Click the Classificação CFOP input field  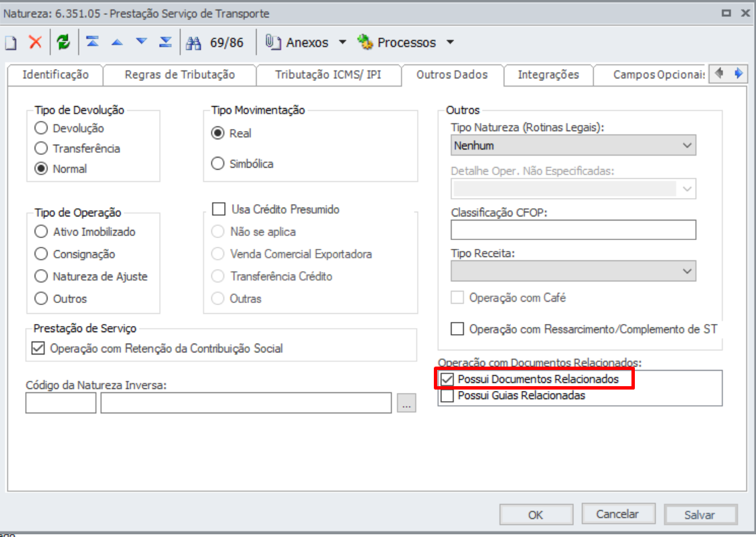[573, 231]
